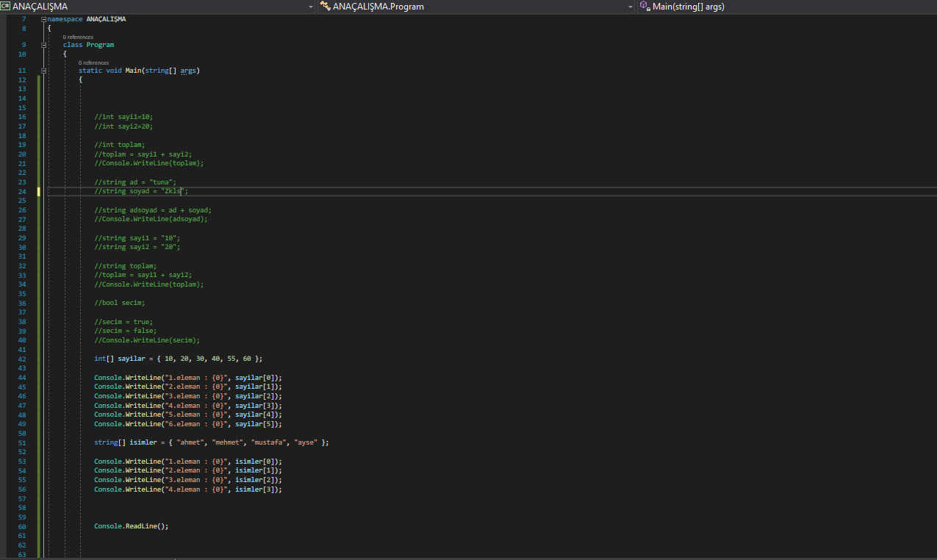
Task: Collapse the static void Main method block
Action: click(44, 71)
